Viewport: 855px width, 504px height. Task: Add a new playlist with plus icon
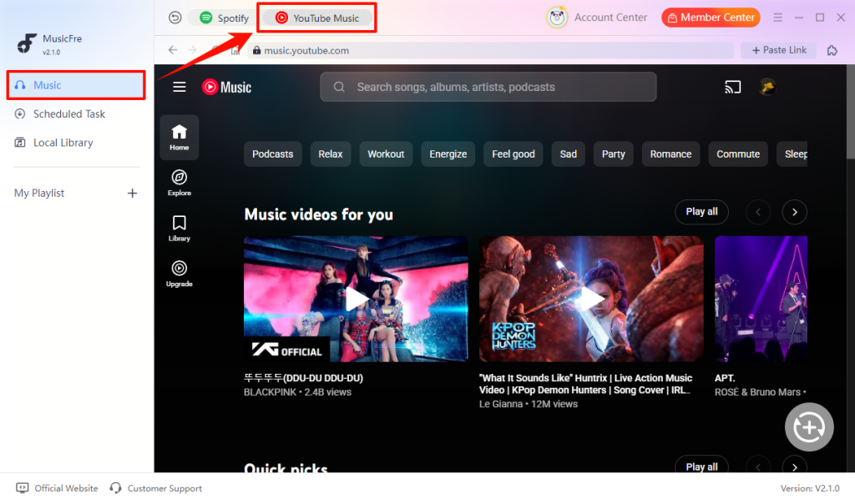(132, 194)
